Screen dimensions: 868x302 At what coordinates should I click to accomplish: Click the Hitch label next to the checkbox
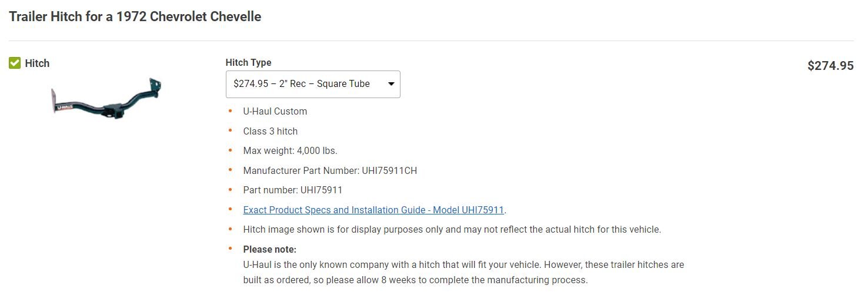(x=37, y=63)
